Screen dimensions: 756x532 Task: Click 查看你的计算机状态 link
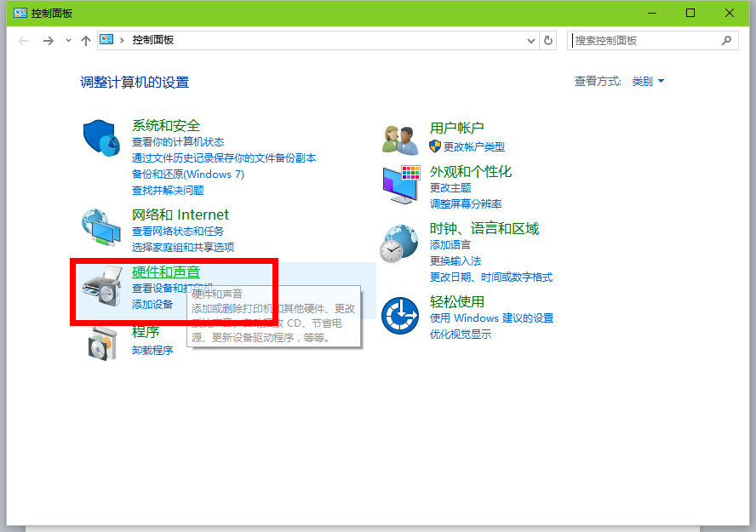click(178, 142)
